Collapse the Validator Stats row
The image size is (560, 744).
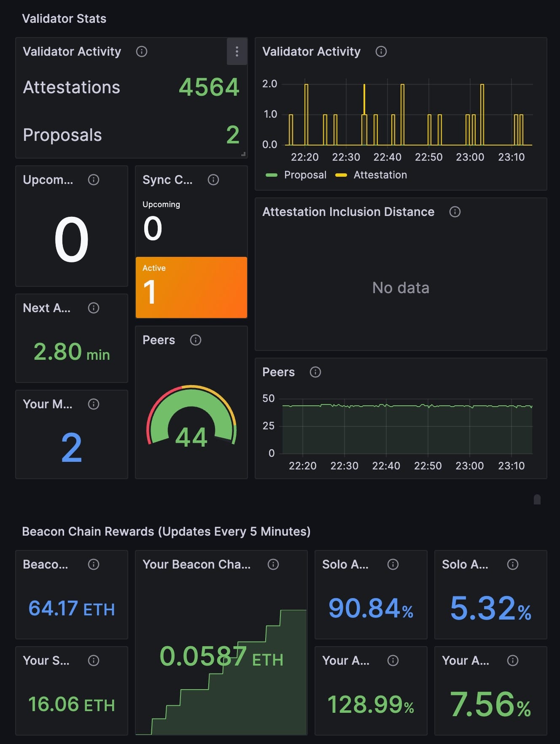point(64,19)
